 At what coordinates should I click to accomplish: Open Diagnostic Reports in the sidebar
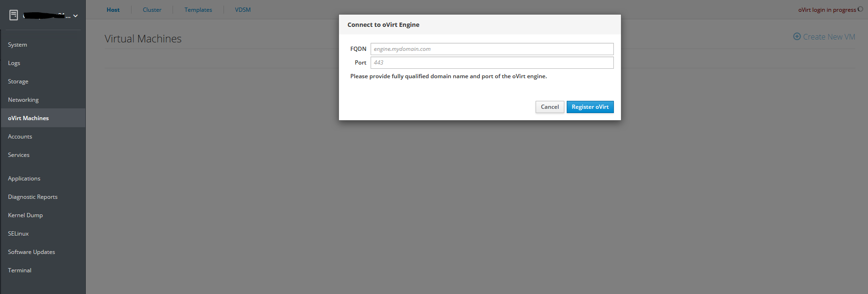(33, 197)
